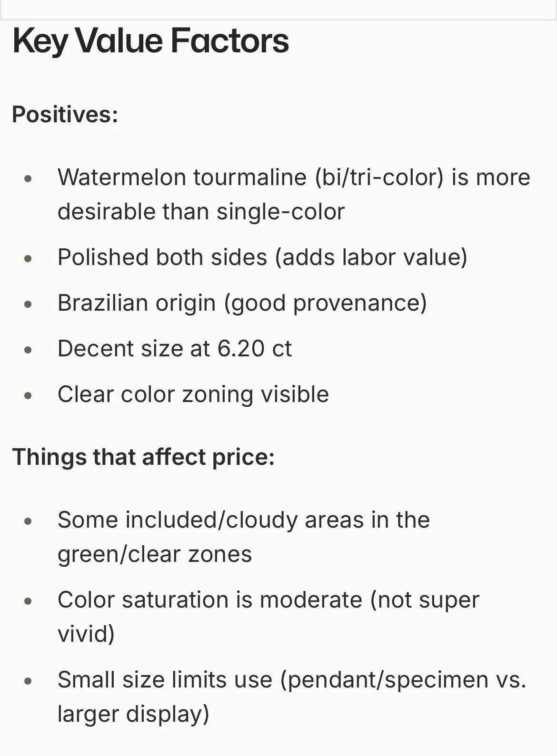557x756 pixels.
Task: Select the Color saturation is moderate bullet
Action: pyautogui.click(x=269, y=617)
